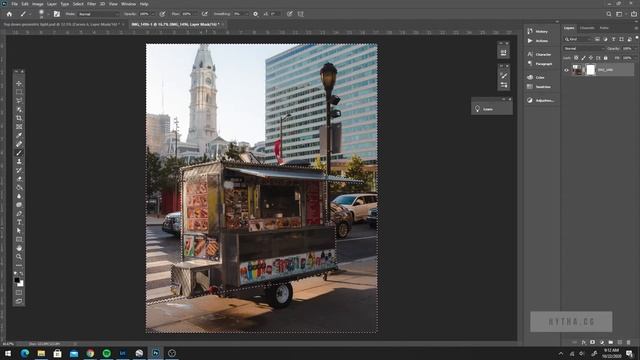Select the Quick Selection tool
640x360 pixels.
[19, 109]
